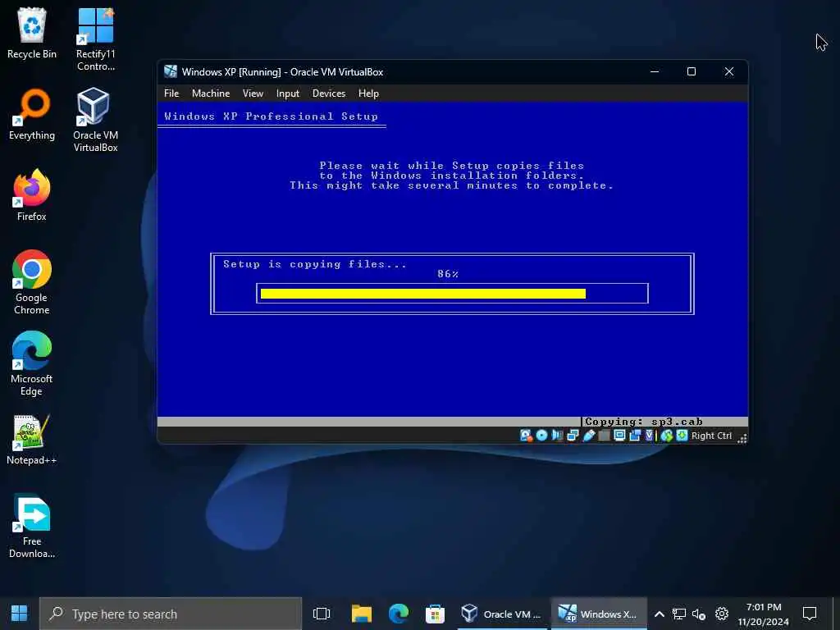Click the settings gear icon in system tray
Screen dimensions: 840x630
pos(722,614)
